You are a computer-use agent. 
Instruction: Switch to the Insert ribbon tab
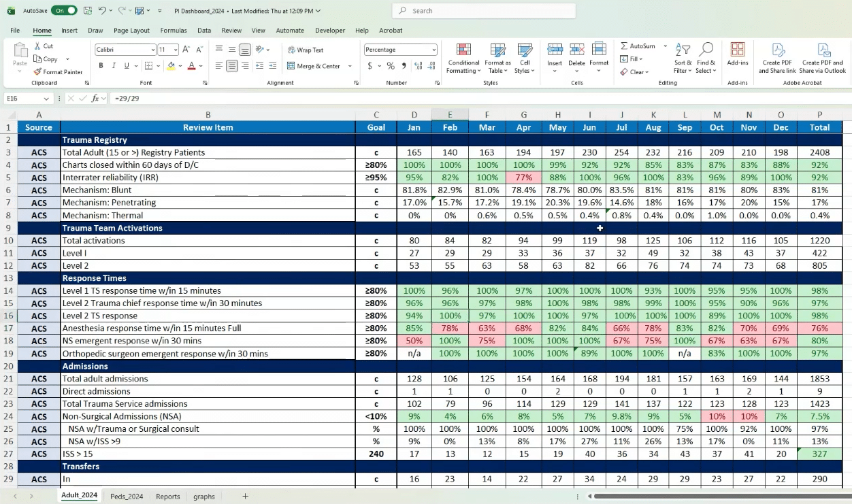(x=69, y=31)
